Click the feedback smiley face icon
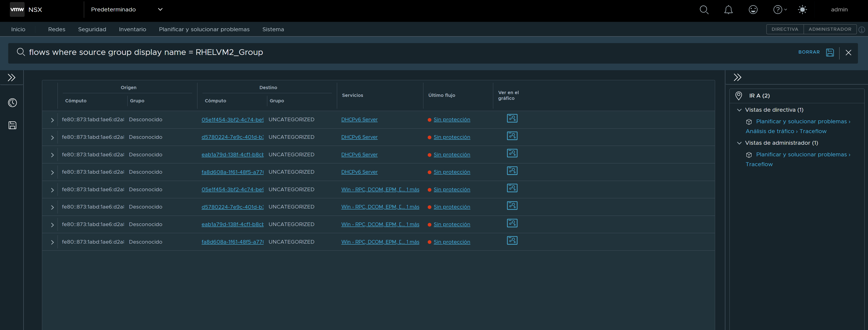Viewport: 868px width, 330px height. pyautogui.click(x=753, y=9)
